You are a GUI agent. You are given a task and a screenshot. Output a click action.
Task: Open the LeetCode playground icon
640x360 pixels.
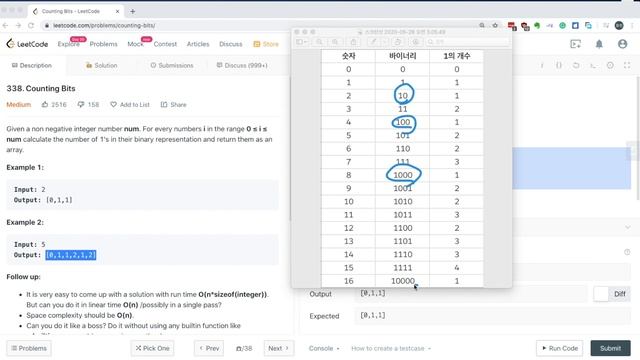[x=576, y=44]
